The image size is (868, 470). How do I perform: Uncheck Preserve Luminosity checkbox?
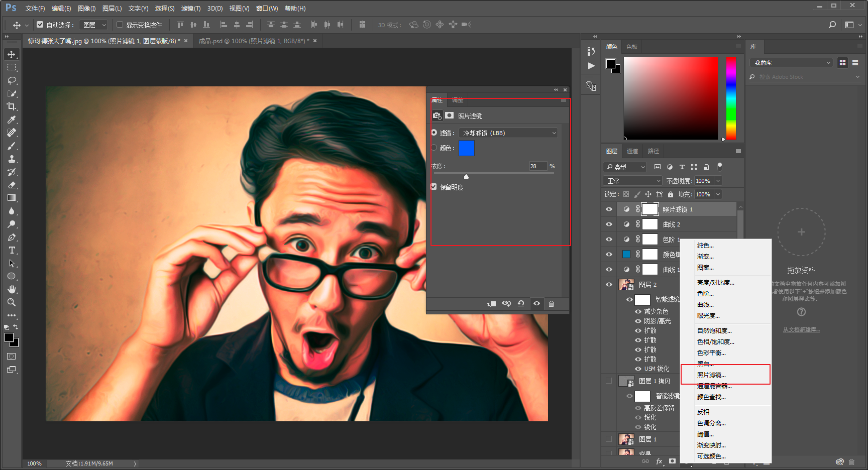434,186
